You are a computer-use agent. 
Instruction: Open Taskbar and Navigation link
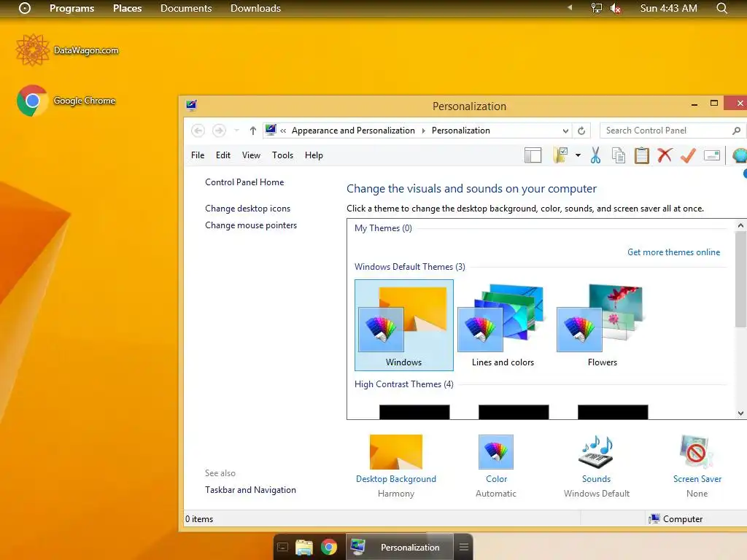[251, 490]
